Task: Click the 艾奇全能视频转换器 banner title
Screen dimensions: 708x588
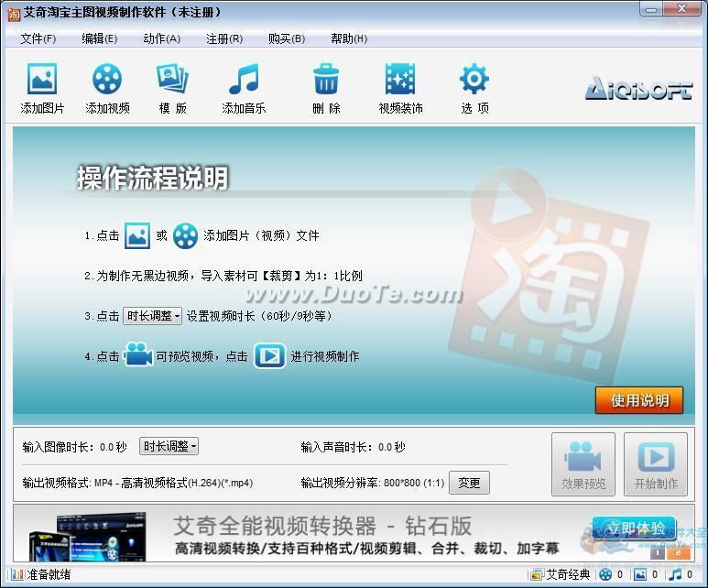Action: click(x=322, y=525)
